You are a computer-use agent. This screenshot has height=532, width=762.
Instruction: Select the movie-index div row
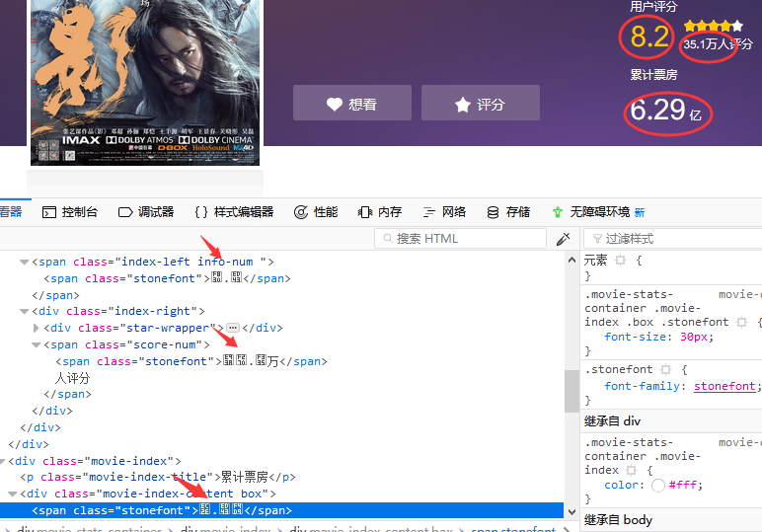click(95, 461)
